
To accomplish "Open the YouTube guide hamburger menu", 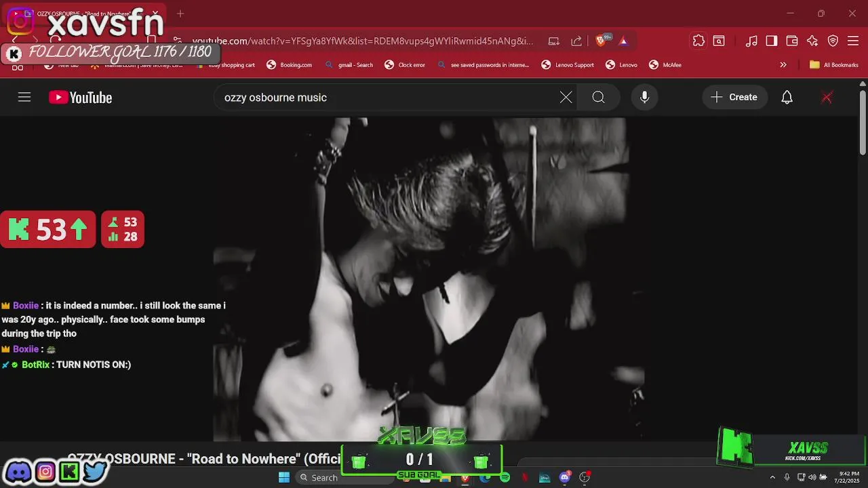I will click(24, 97).
